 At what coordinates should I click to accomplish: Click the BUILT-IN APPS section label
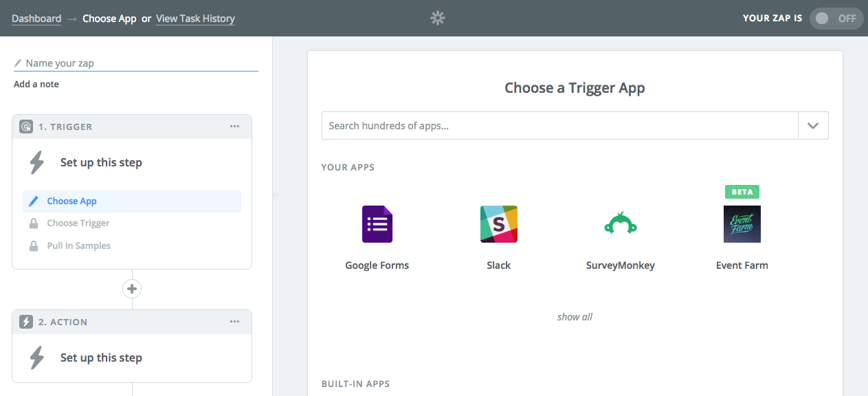tap(355, 384)
